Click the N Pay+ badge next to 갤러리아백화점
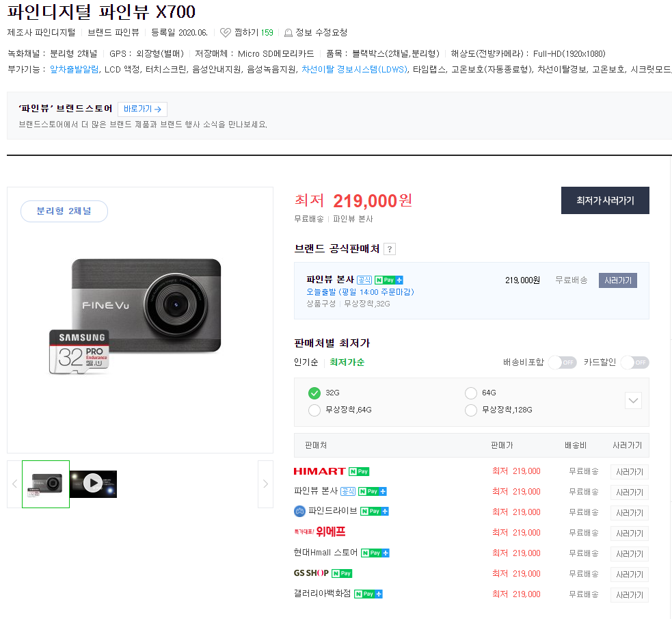This screenshot has height=619, width=672. (x=368, y=594)
